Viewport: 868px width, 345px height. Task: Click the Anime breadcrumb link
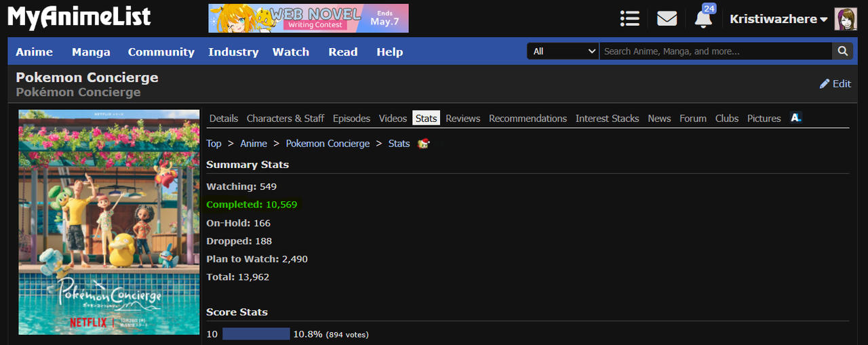[254, 144]
